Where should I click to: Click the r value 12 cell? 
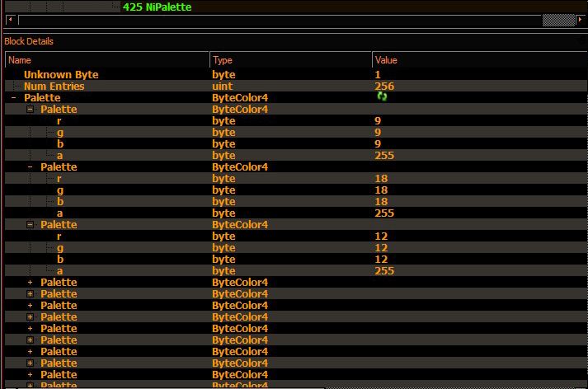tap(381, 236)
